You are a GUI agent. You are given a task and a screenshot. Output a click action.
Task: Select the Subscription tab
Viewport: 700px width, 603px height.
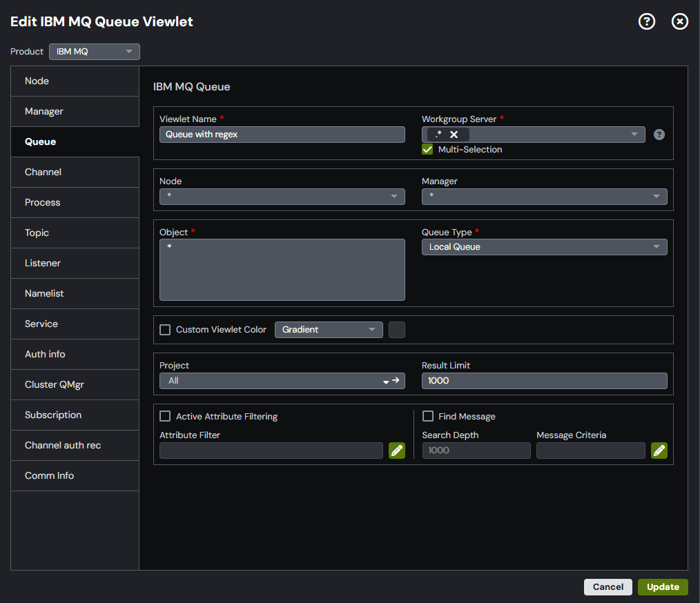[75, 415]
